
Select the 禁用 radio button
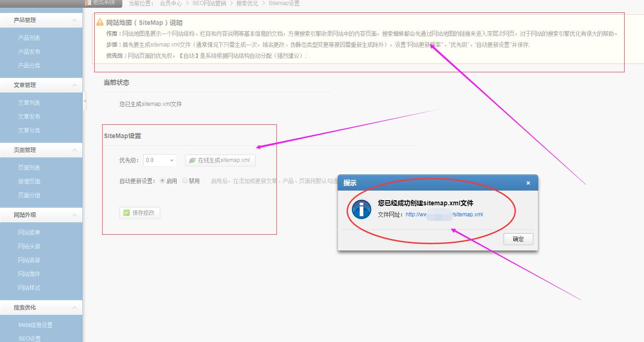tap(185, 181)
